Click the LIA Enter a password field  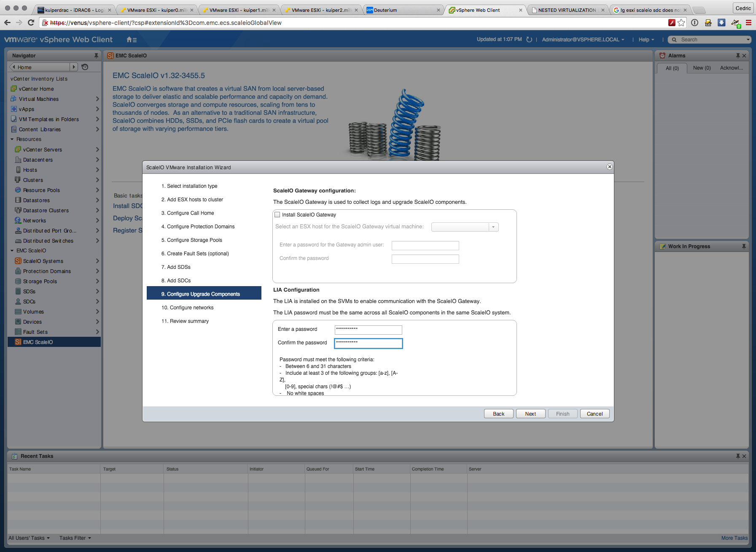pos(368,330)
